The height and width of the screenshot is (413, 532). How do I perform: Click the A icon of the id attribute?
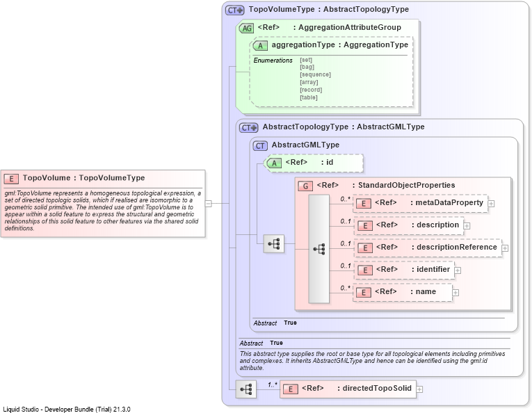[274, 163]
